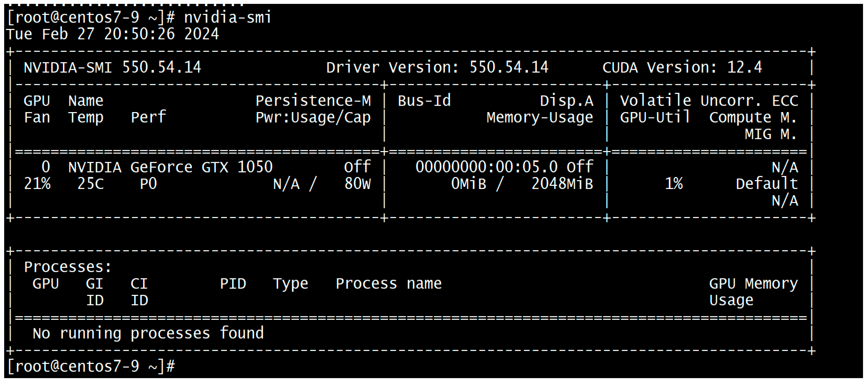The image size is (868, 382).
Task: Click the Driver Version value
Action: 509,67
